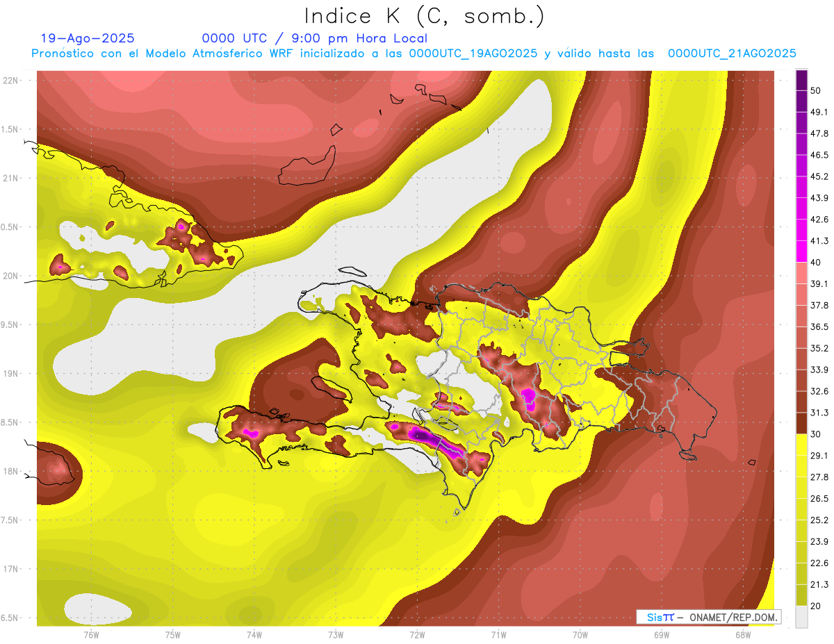Click legend value '39.1'
This screenshot has width=834, height=644.
(819, 283)
